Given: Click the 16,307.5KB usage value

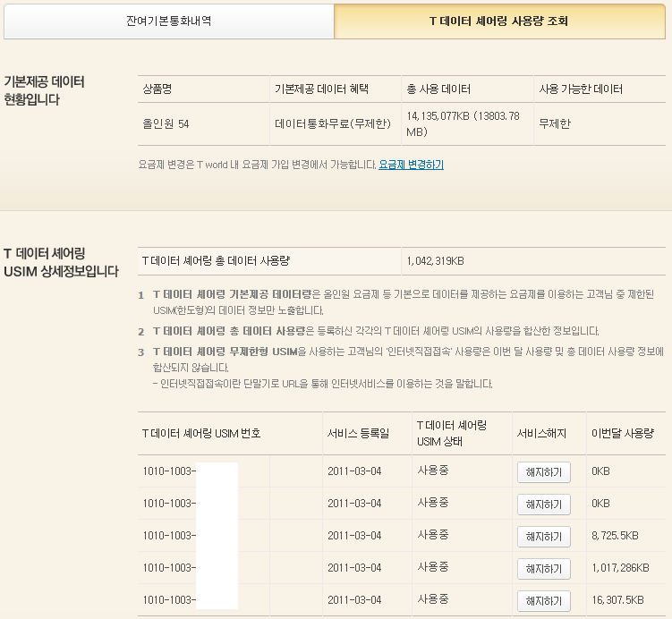Looking at the screenshot, I should tap(618, 600).
